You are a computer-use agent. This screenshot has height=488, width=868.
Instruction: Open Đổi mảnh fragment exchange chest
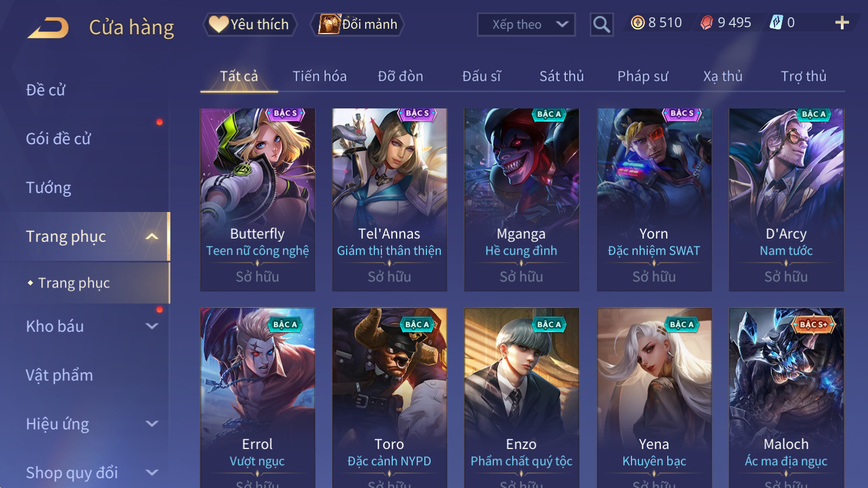point(358,24)
